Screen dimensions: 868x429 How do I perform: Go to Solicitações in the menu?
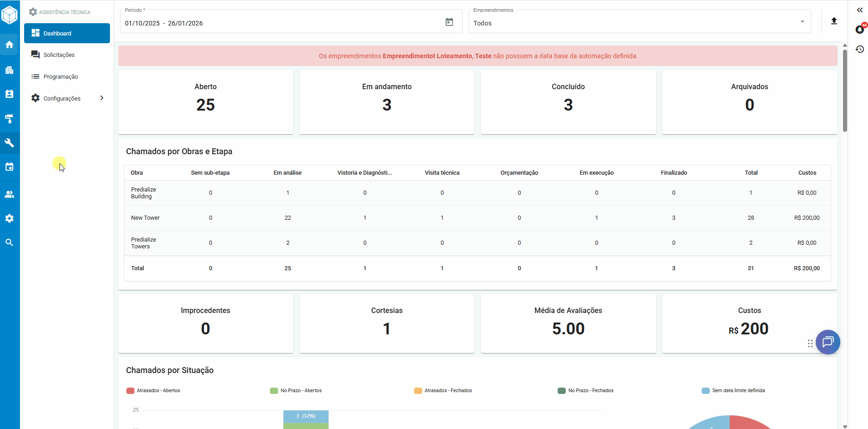(x=59, y=55)
